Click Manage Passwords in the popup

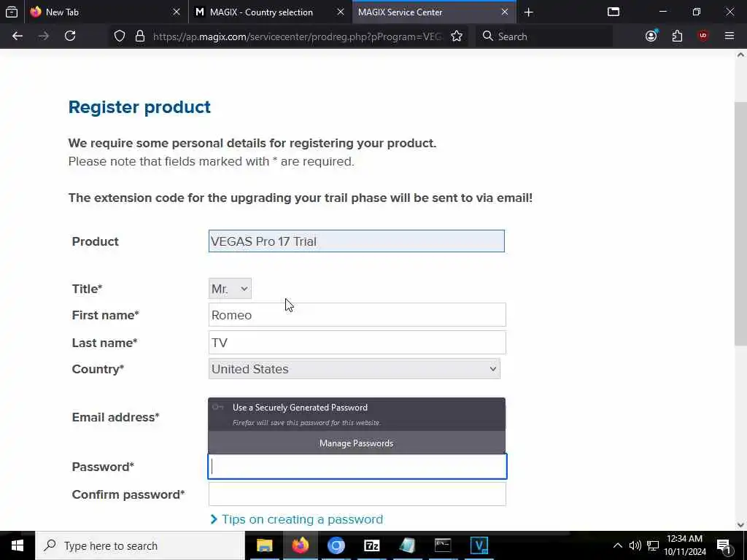click(356, 443)
